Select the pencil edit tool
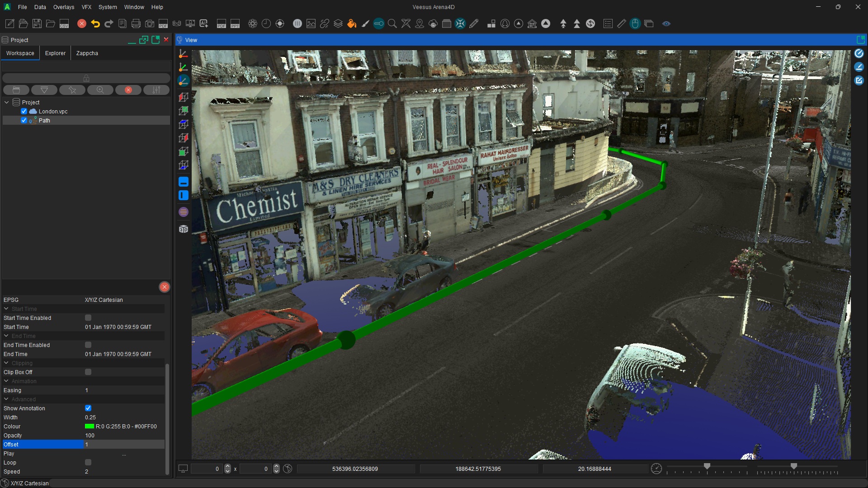868x488 pixels. coord(474,24)
